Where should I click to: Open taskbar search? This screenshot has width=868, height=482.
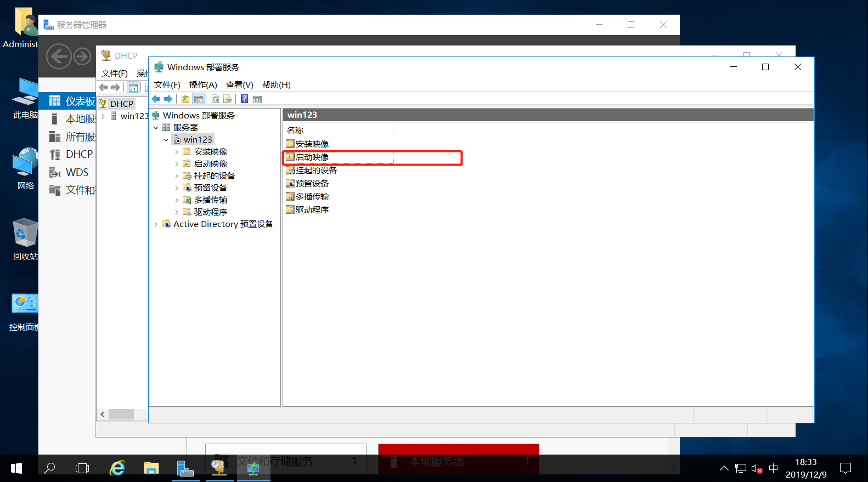[50, 468]
